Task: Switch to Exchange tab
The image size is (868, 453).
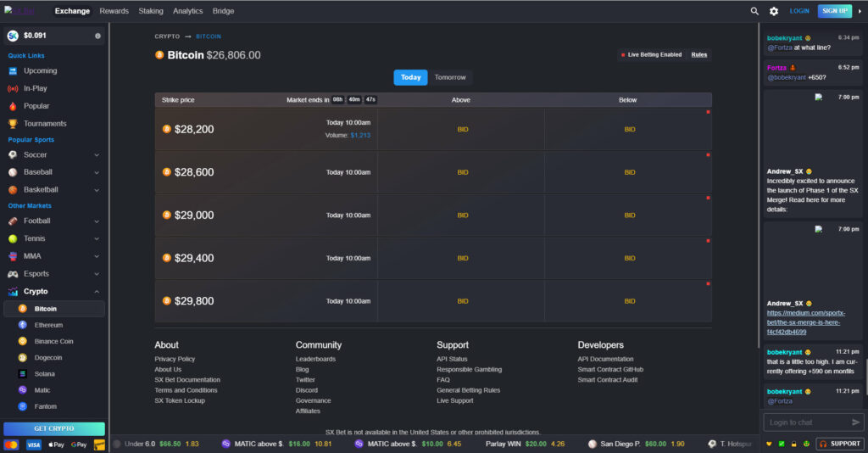Action: [x=72, y=11]
